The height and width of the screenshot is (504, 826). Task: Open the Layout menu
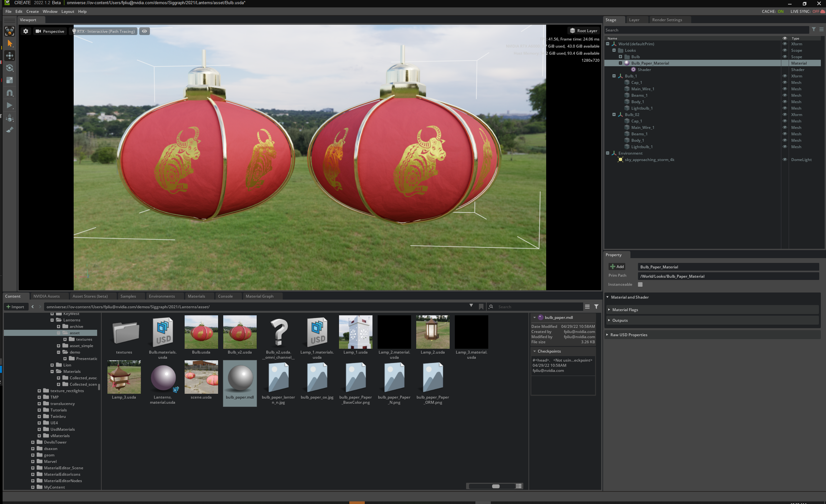68,11
